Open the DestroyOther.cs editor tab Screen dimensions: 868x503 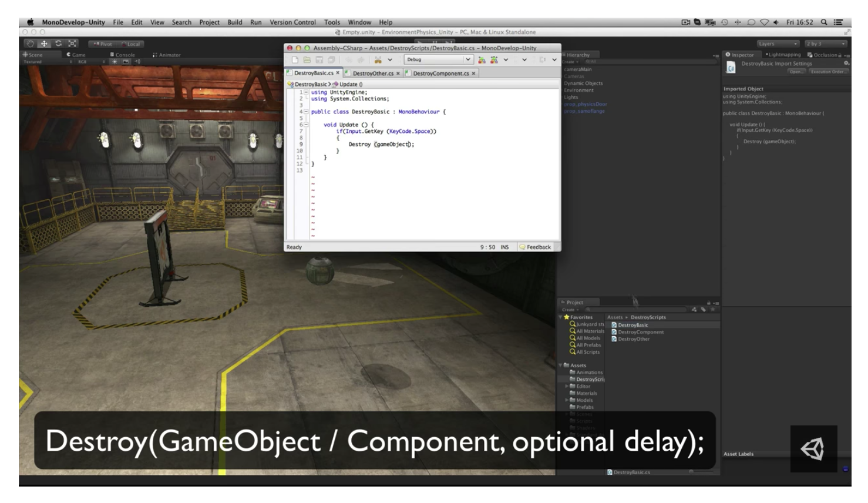click(x=373, y=73)
